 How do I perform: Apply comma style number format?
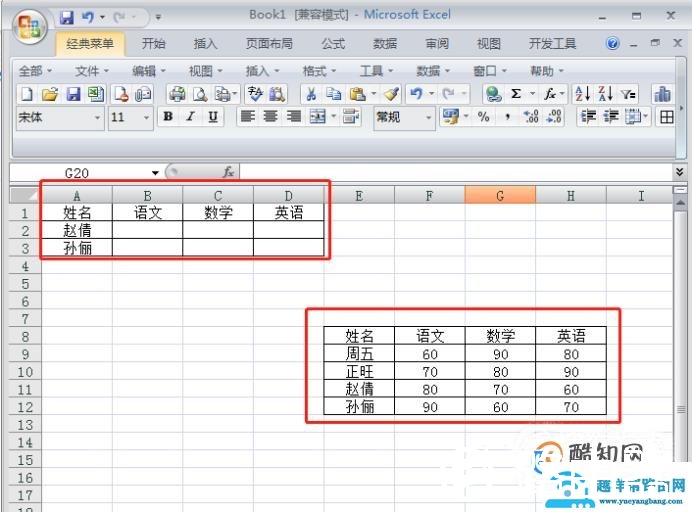[x=508, y=117]
